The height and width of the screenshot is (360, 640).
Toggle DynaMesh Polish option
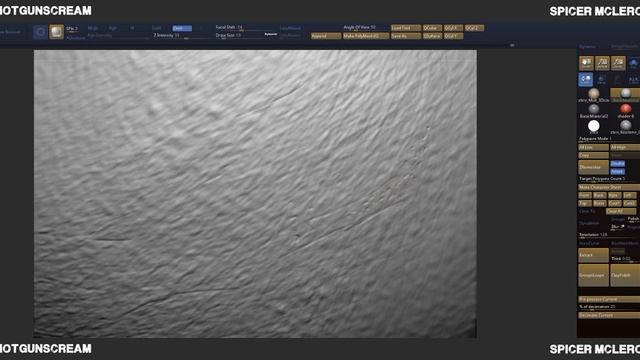point(633,219)
